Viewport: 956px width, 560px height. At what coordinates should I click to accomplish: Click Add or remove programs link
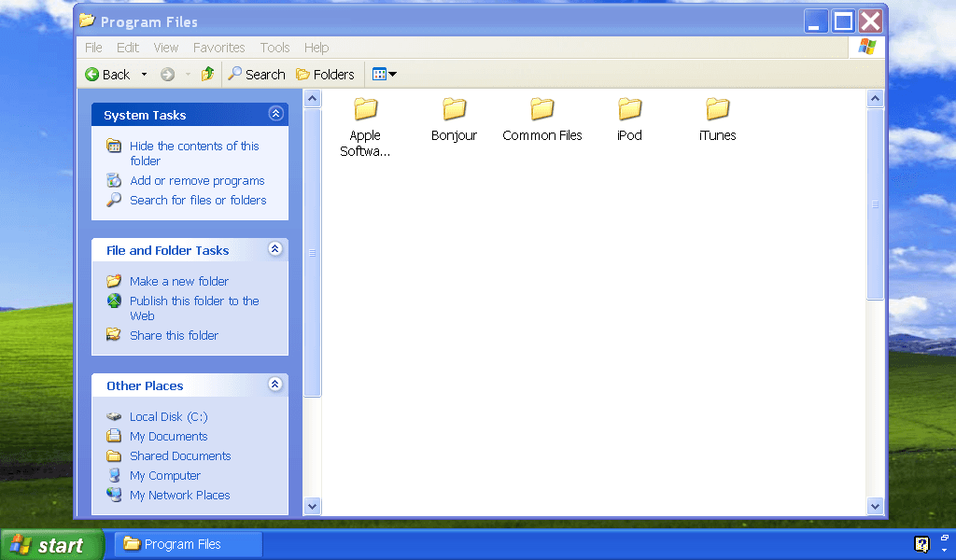(x=197, y=181)
